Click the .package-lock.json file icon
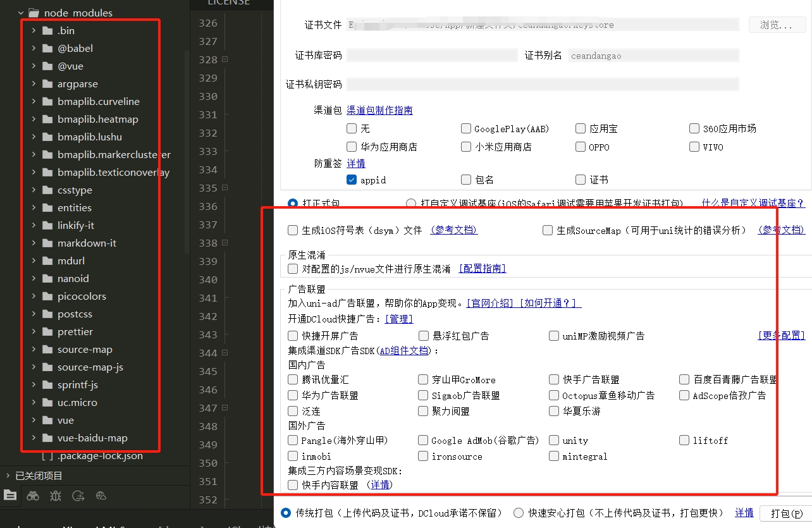Image resolution: width=812 pixels, height=528 pixels. [47, 455]
